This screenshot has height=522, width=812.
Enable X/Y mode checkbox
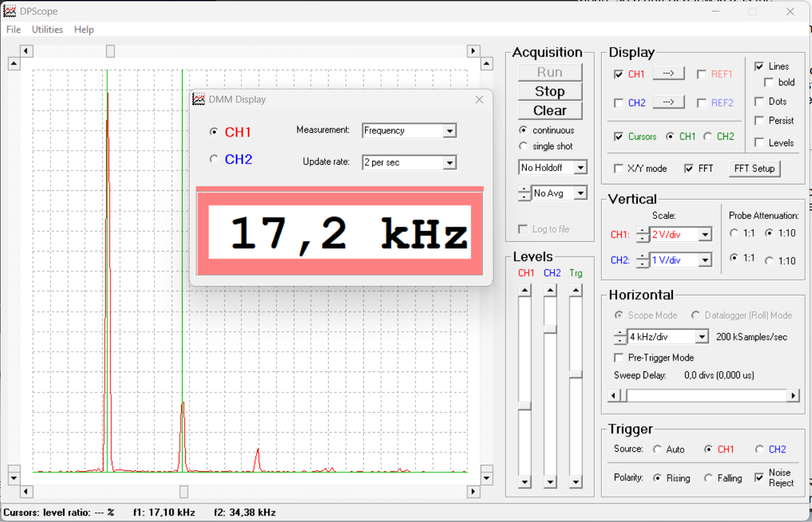pyautogui.click(x=619, y=168)
